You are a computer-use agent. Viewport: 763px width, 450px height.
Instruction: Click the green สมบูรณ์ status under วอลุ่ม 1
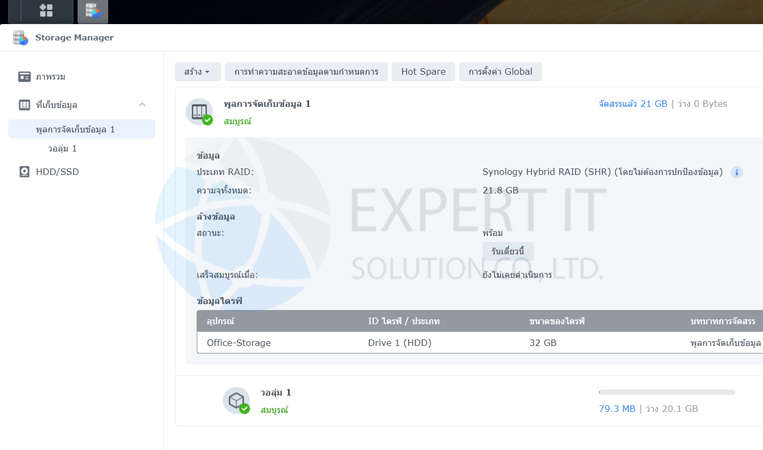pos(274,410)
